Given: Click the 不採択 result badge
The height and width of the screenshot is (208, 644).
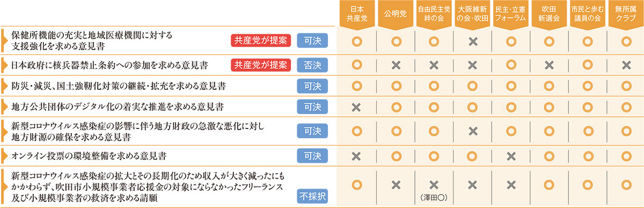Looking at the screenshot, I should [312, 197].
